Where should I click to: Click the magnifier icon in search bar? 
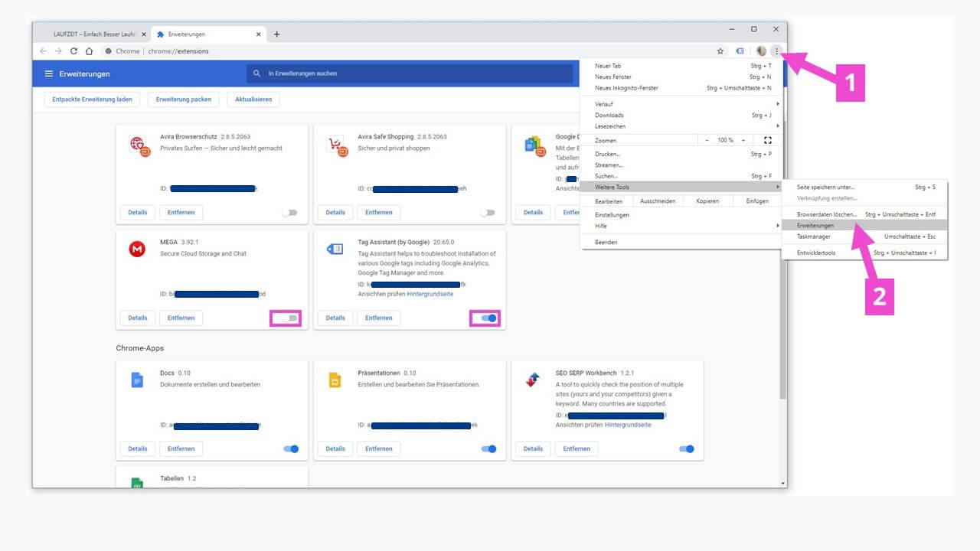[x=257, y=73]
